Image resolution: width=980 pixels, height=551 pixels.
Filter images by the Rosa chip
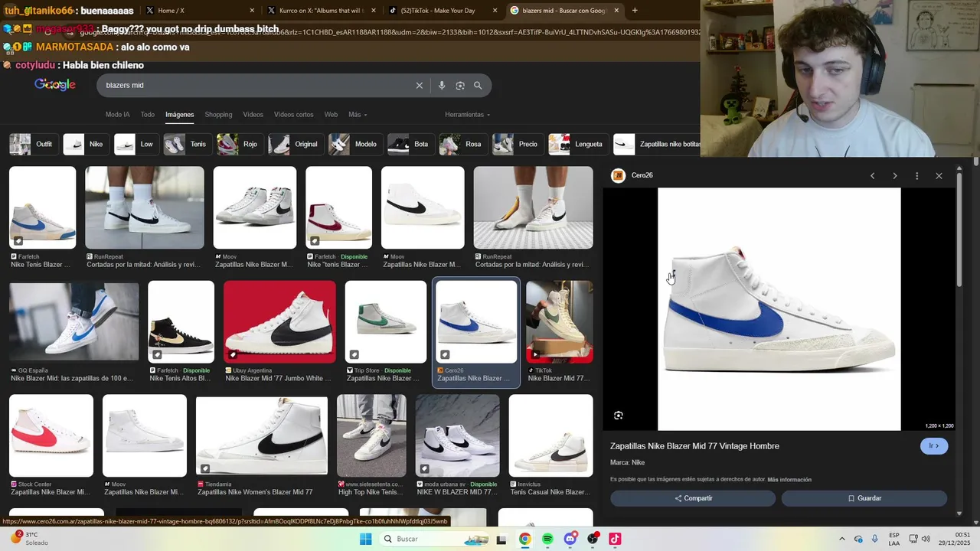click(x=462, y=144)
